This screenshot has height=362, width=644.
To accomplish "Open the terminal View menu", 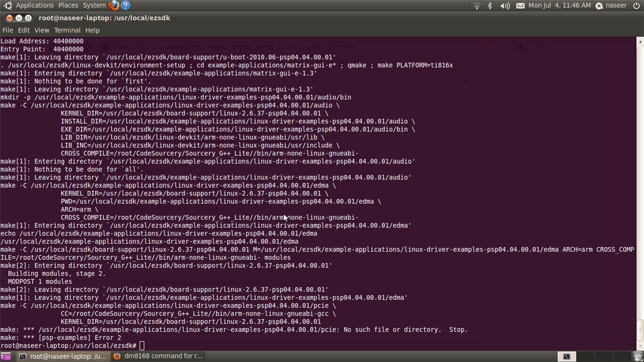I will [x=42, y=30].
